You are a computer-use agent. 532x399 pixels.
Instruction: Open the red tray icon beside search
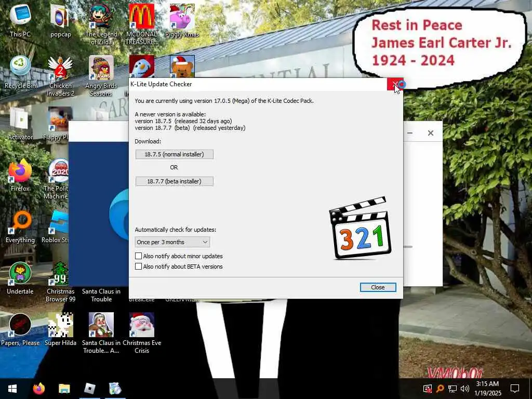(428, 389)
